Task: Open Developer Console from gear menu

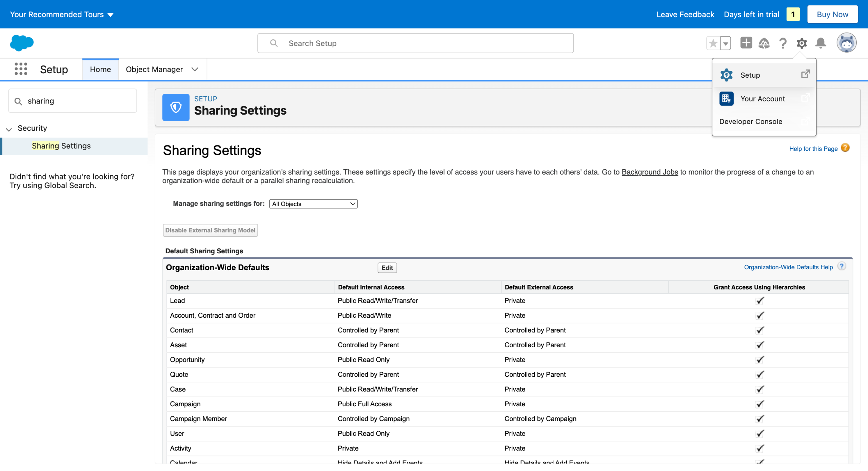Action: (x=764, y=121)
